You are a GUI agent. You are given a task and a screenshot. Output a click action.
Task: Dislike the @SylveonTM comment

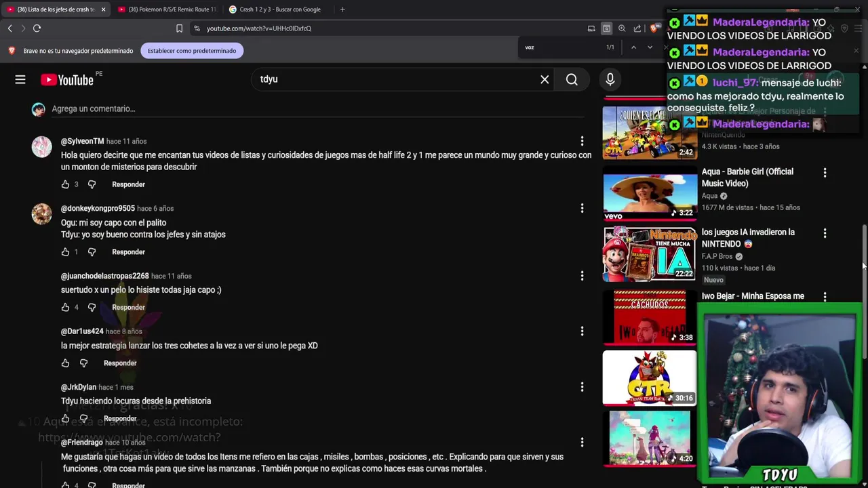click(x=92, y=184)
